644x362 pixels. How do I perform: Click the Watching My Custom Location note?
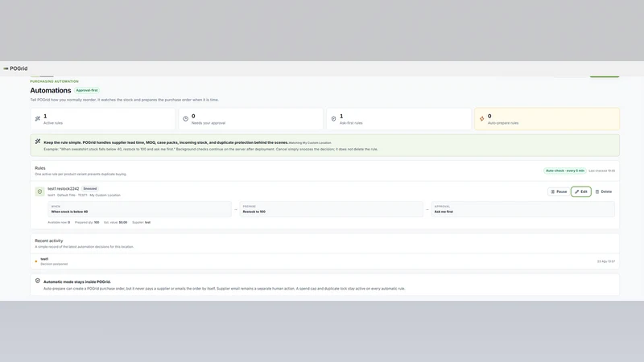[310, 143]
